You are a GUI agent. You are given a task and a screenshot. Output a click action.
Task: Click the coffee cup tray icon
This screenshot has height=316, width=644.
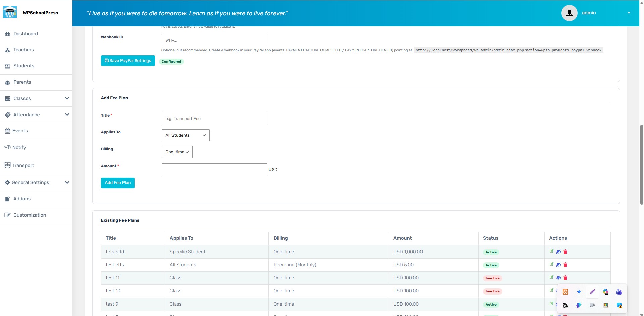(592, 305)
